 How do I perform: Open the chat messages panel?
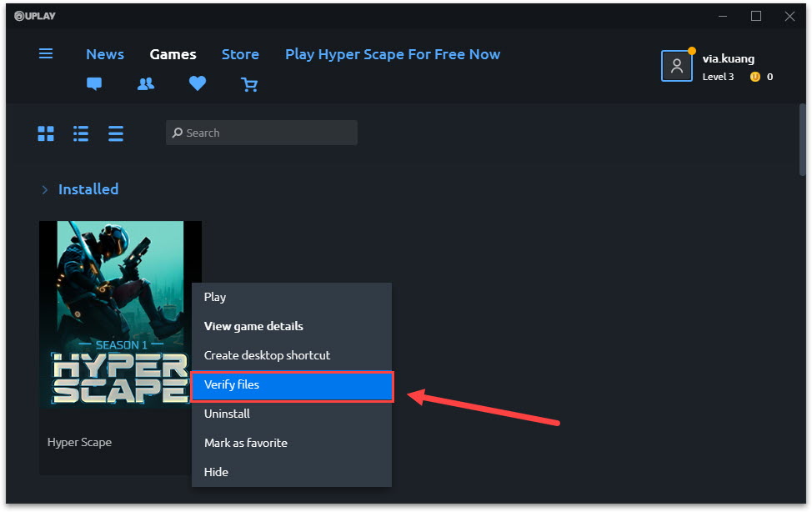pyautogui.click(x=93, y=83)
